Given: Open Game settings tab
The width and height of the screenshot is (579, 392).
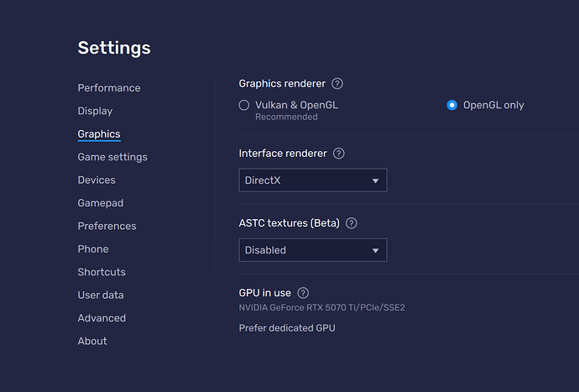Looking at the screenshot, I should [112, 157].
